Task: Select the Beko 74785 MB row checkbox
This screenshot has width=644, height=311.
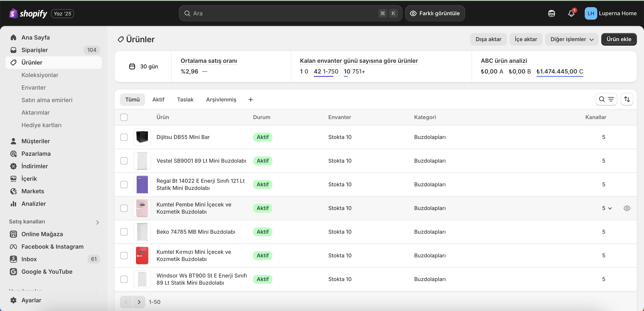Action: (x=124, y=232)
